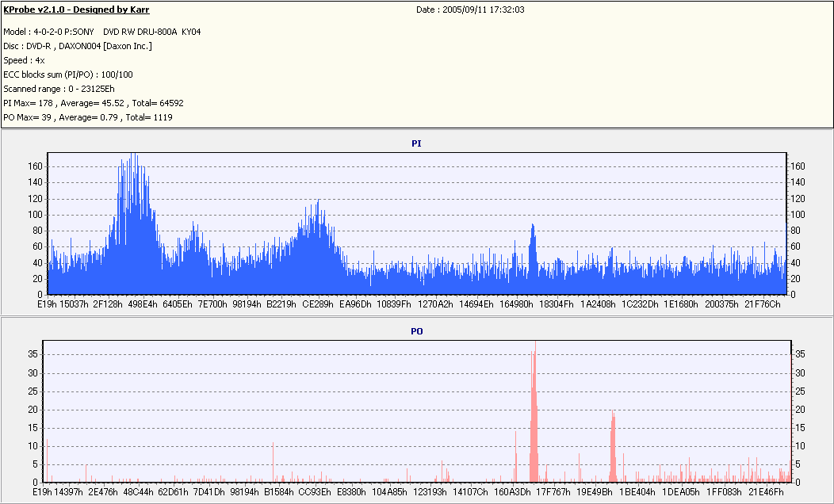
Task: Click the 498E4h PI axis label
Action: (x=143, y=304)
